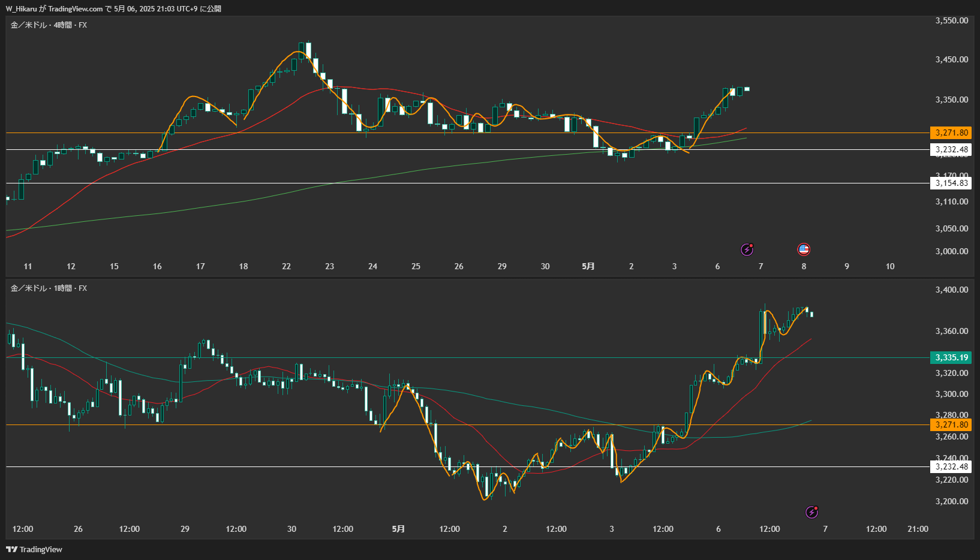Click 21:00 label on 1-hour time axis

click(x=918, y=529)
